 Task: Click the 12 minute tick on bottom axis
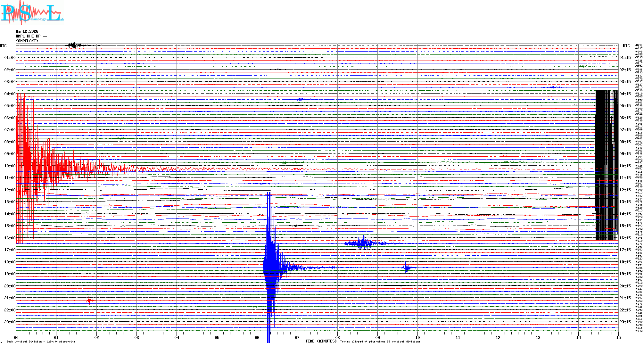(x=498, y=337)
